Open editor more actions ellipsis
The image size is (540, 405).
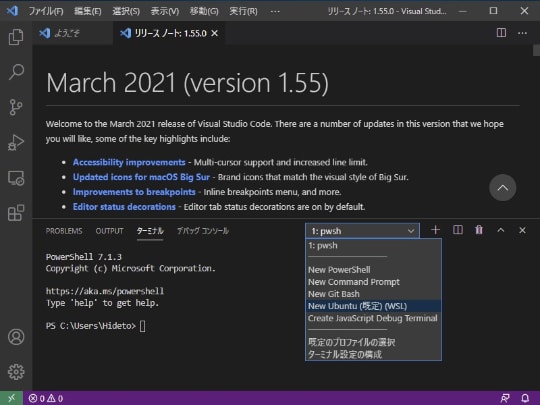522,33
